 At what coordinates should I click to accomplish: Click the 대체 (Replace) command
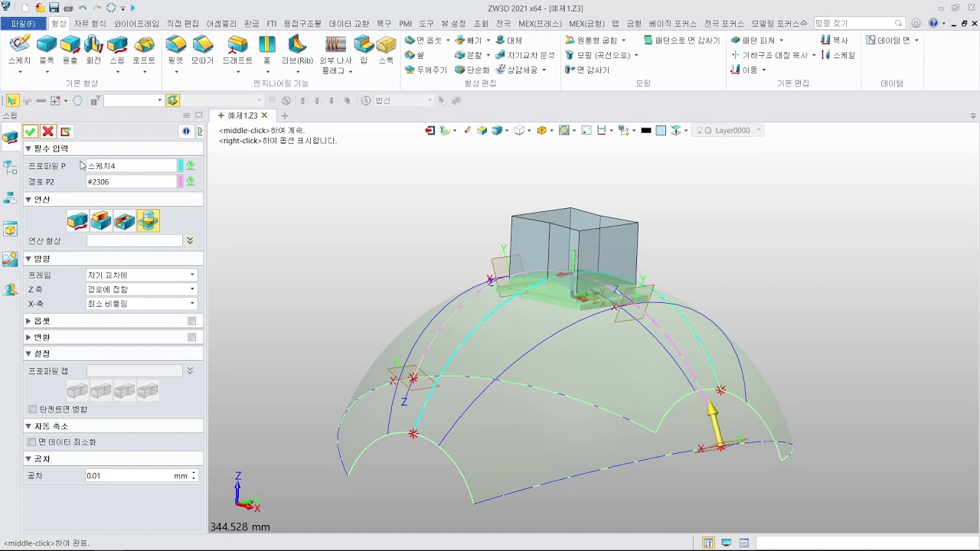pyautogui.click(x=508, y=41)
